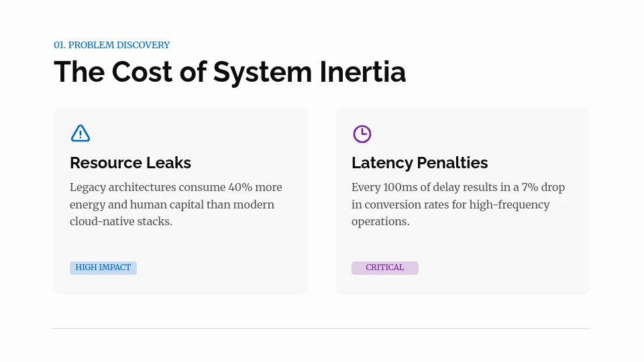Click the warning triangle icon
This screenshot has height=362, width=644.
[x=80, y=133]
